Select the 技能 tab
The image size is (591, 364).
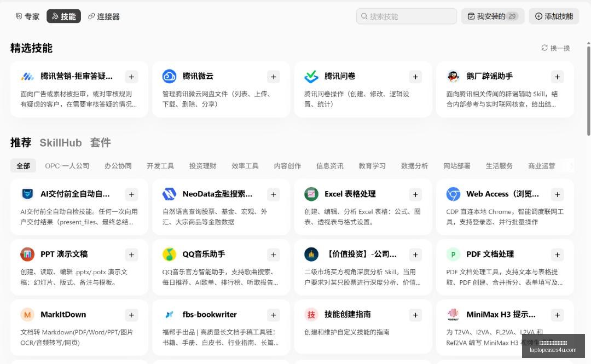[63, 16]
